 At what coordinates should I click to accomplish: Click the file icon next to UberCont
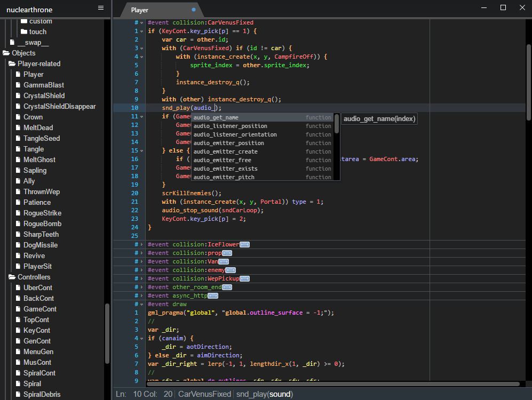(x=18, y=287)
